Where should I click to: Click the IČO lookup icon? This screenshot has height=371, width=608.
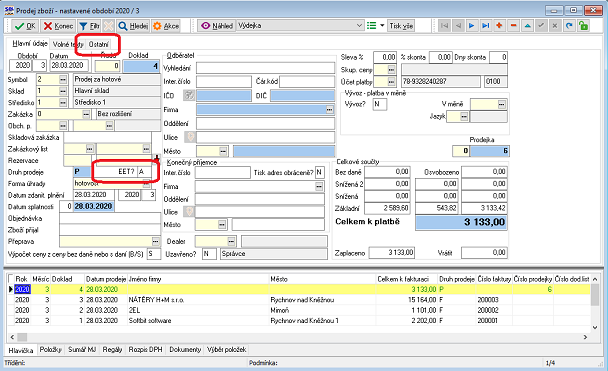pyautogui.click(x=189, y=95)
